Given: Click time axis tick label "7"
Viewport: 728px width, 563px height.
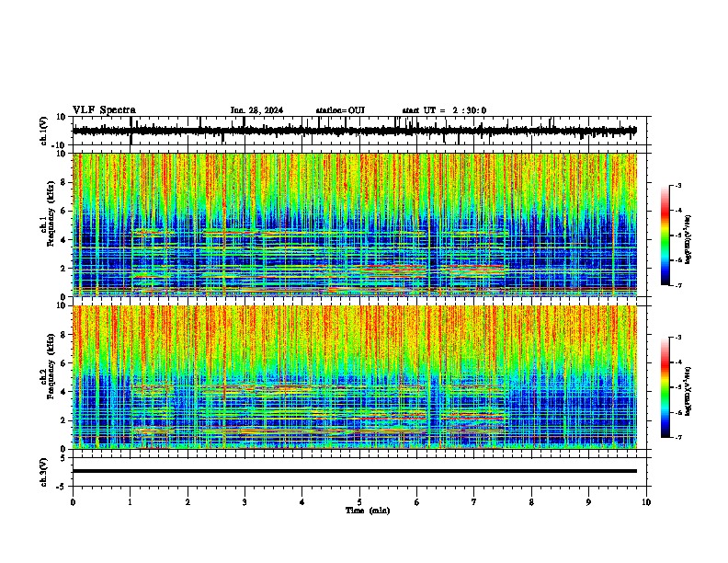Looking at the screenshot, I should (474, 502).
